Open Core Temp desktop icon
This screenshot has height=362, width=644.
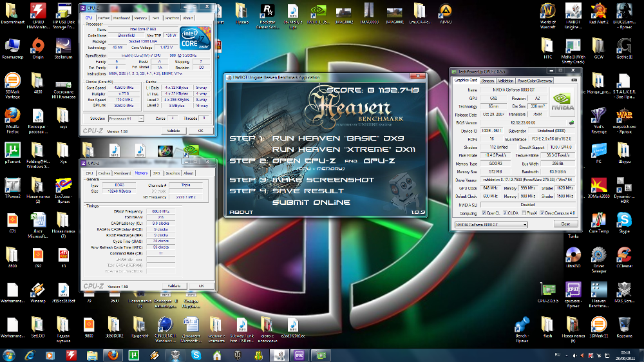click(598, 223)
